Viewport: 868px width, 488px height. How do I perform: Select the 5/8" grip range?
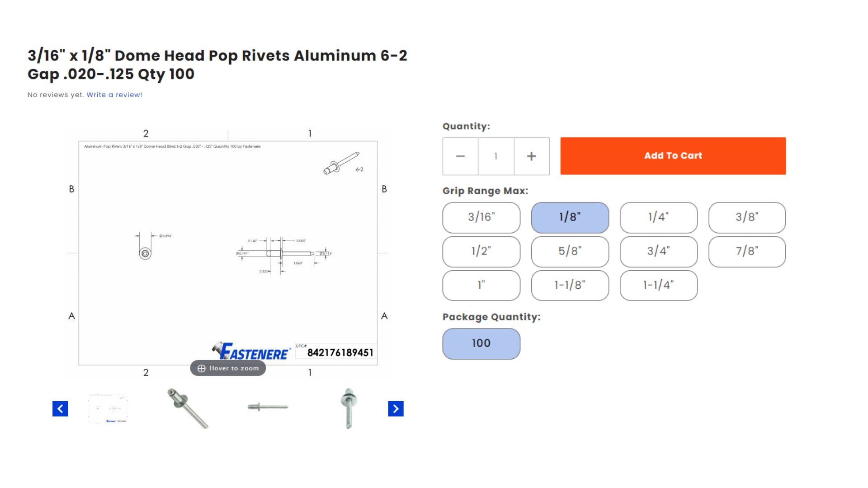coord(570,252)
